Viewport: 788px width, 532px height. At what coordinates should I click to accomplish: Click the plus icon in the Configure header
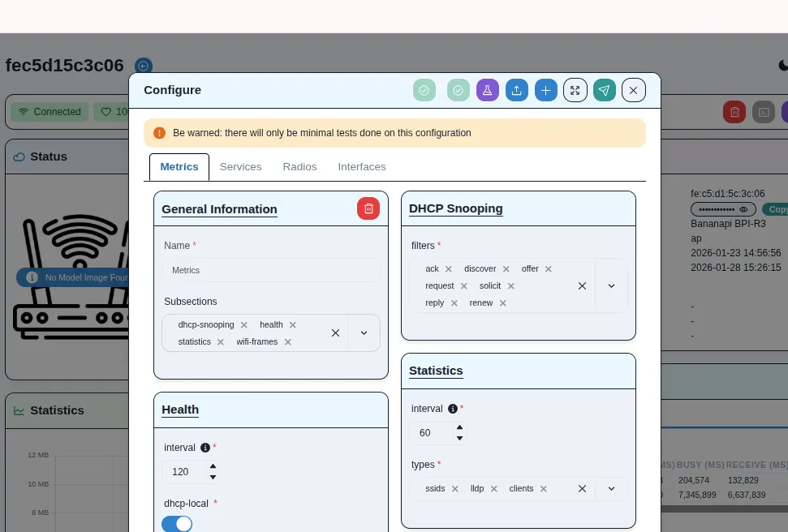pos(545,90)
